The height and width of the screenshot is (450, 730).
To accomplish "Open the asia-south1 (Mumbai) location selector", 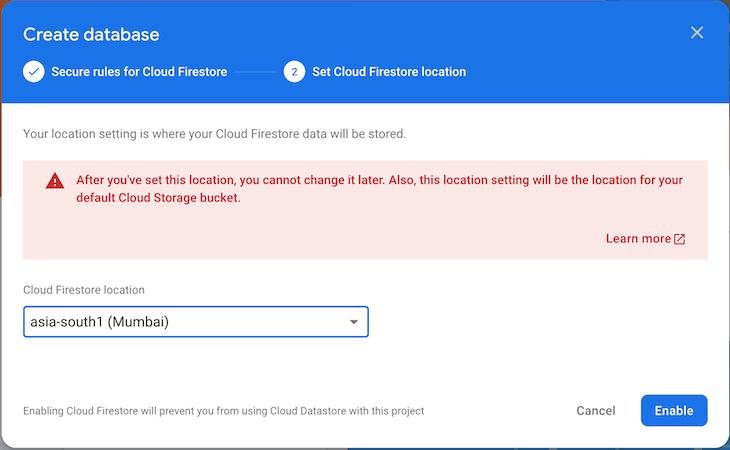I will tap(196, 322).
